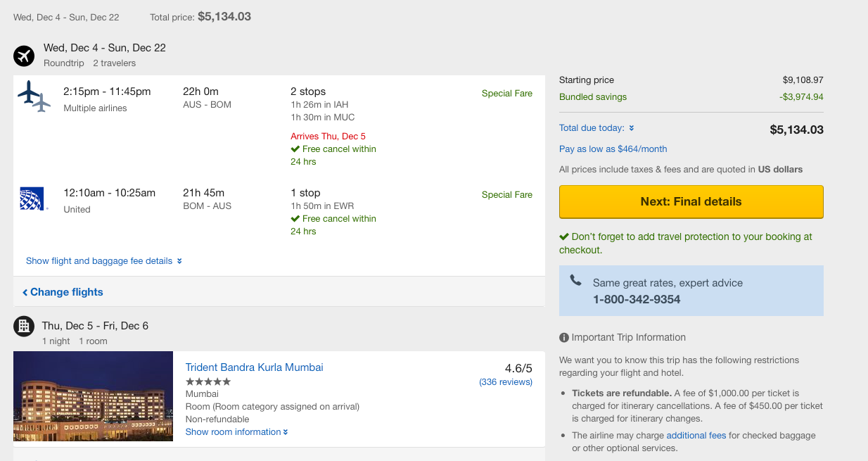Continue with Next: Final details button
868x461 pixels.
click(x=691, y=202)
